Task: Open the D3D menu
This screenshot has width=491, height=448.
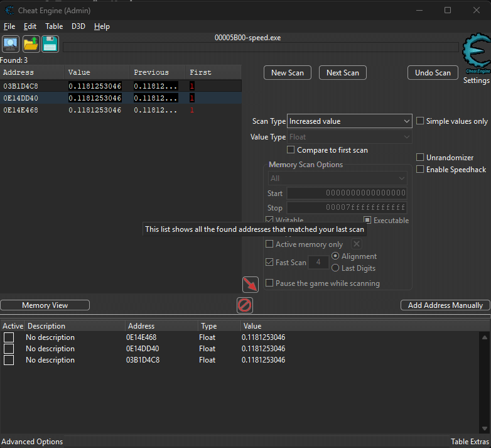Action: (x=78, y=26)
